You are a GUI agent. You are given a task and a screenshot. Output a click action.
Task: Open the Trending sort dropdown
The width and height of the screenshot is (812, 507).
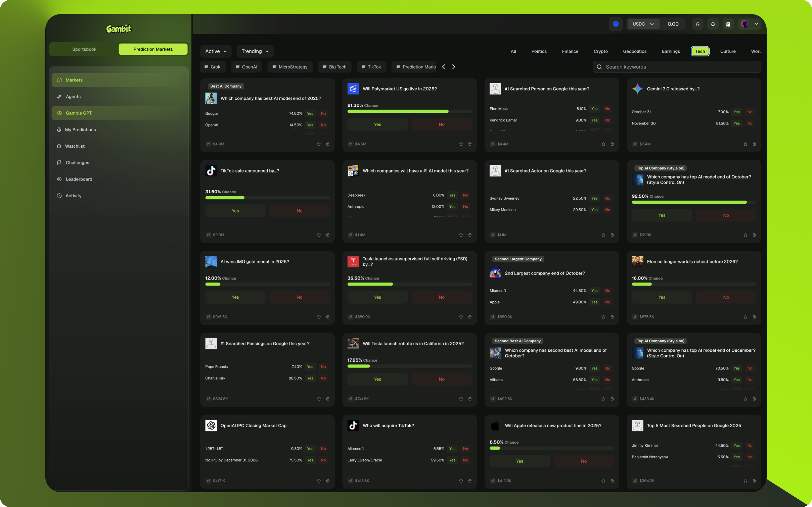(255, 51)
